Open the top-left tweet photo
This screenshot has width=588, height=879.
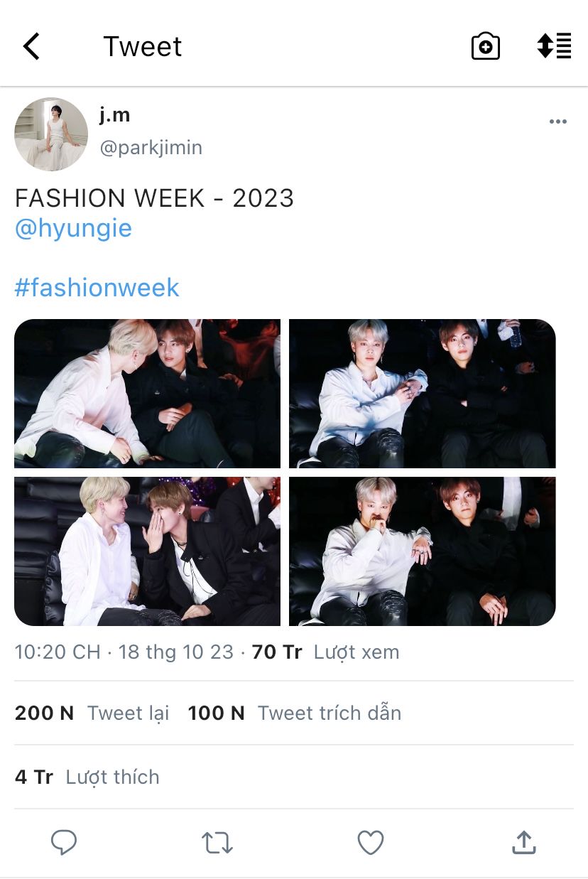[x=148, y=394]
